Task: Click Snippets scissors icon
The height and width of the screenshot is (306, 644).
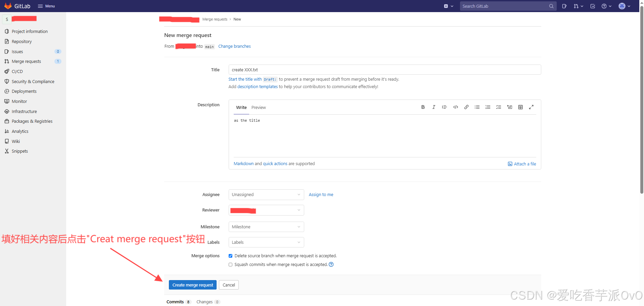Action: [x=7, y=151]
